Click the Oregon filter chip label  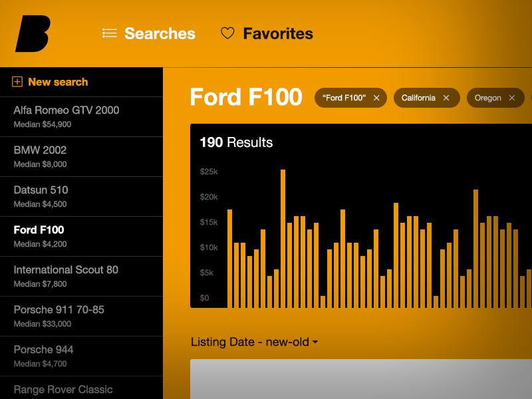click(487, 98)
